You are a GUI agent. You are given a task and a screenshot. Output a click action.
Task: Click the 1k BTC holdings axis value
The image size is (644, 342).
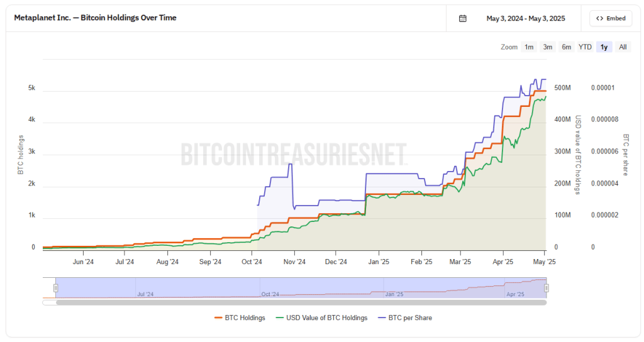click(x=31, y=215)
